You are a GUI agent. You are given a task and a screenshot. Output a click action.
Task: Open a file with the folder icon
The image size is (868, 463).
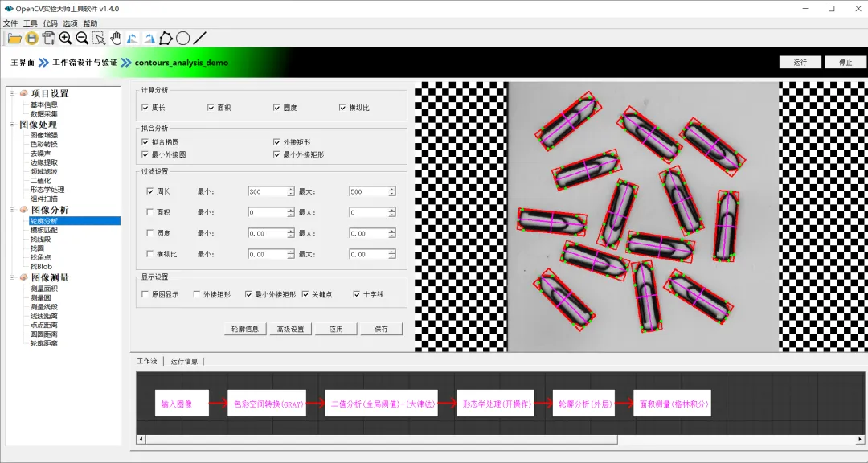[15, 39]
